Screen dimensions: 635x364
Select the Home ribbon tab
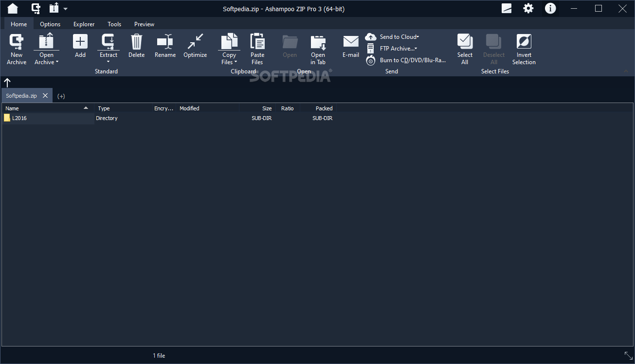point(19,24)
